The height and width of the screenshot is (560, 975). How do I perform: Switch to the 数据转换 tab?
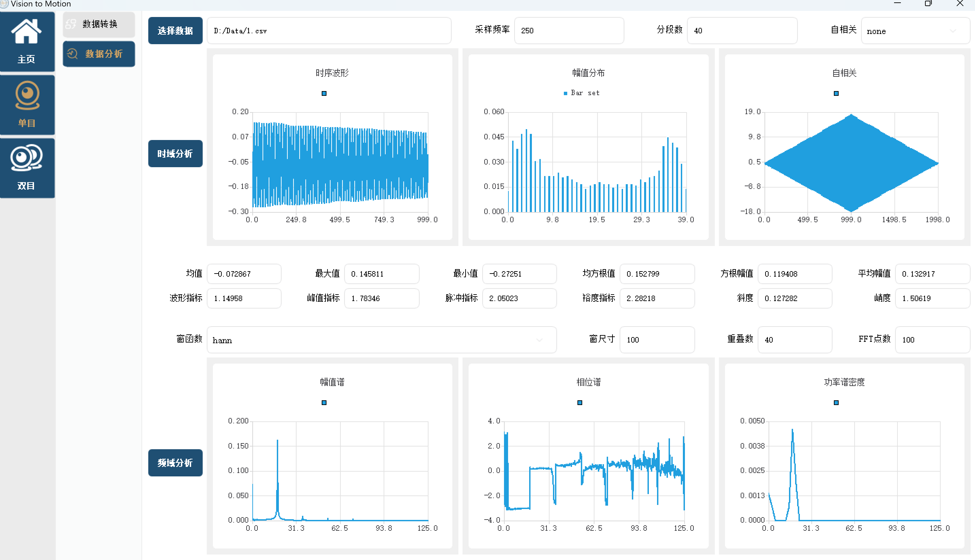coord(99,24)
